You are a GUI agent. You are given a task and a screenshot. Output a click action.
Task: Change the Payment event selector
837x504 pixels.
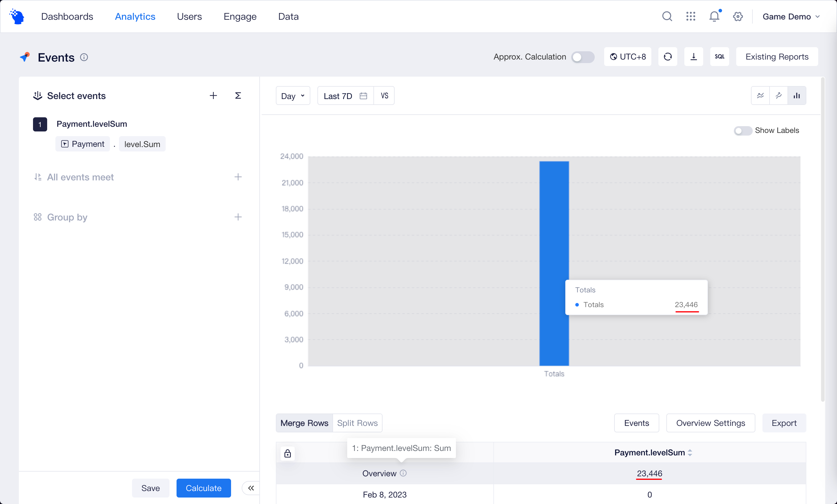point(83,144)
